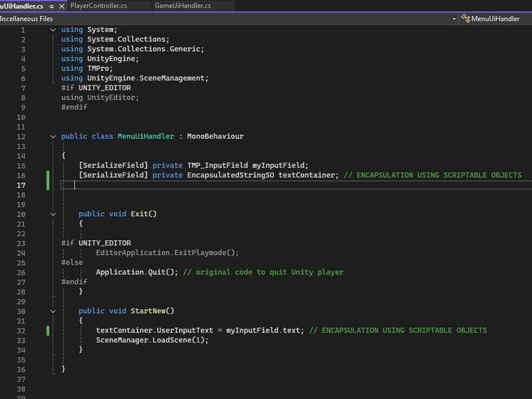Click line number 17 in the gutter

pyautogui.click(x=21, y=186)
